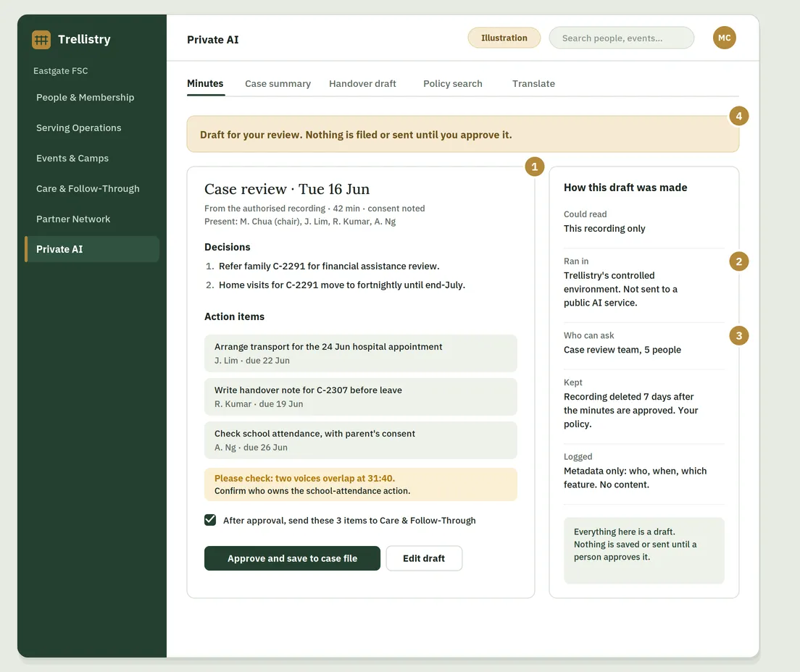This screenshot has height=672, width=800.
Task: Select Partner Network in sidebar
Action: 73,219
